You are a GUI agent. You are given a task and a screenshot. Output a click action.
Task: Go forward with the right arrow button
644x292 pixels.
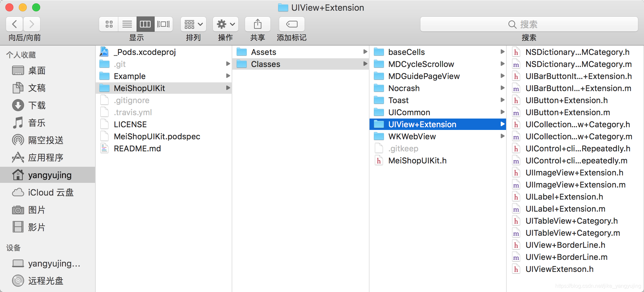(32, 24)
